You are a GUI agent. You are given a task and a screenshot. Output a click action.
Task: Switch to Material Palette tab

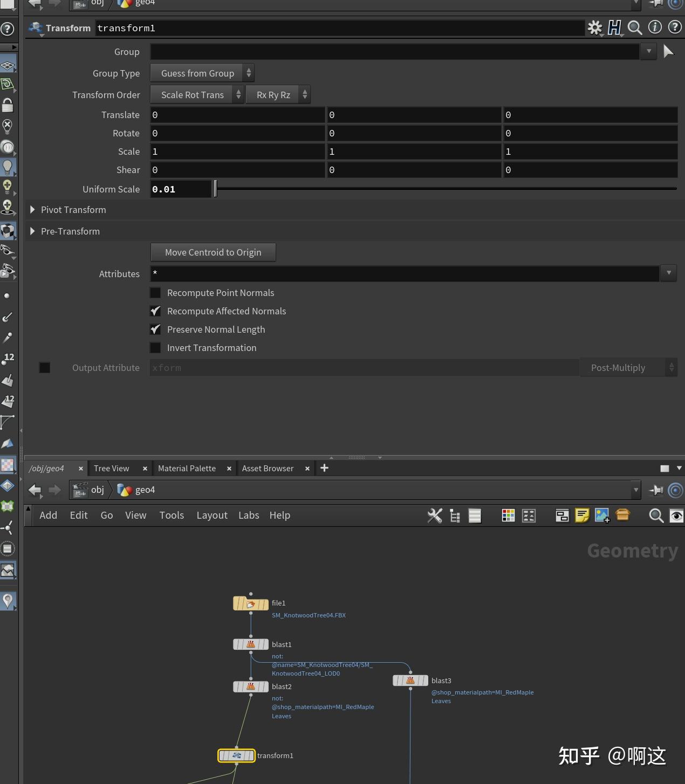point(187,469)
